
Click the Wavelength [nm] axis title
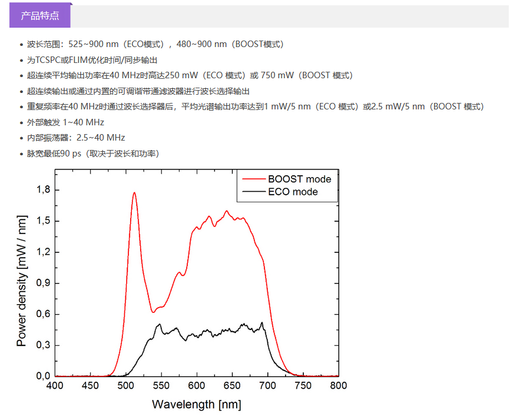pyautogui.click(x=196, y=404)
